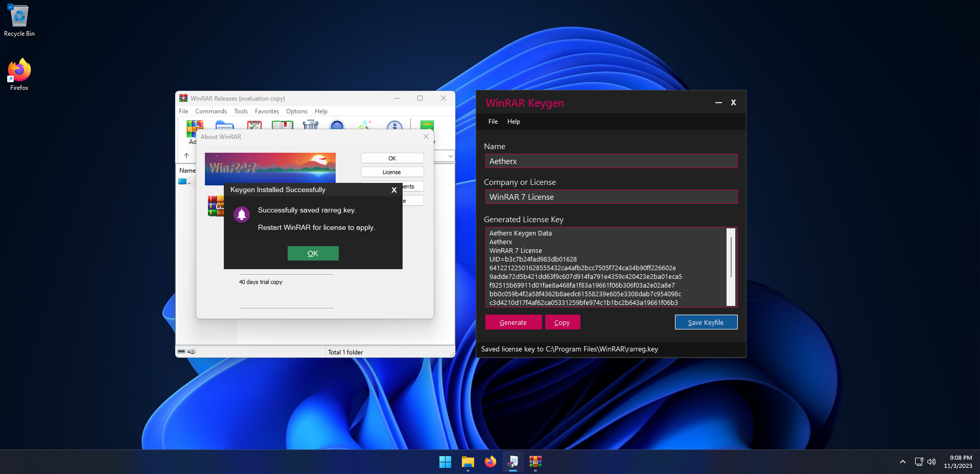This screenshot has height=474, width=980.
Task: Click the View open-book icon in WinRAR toolbar
Action: (282, 125)
